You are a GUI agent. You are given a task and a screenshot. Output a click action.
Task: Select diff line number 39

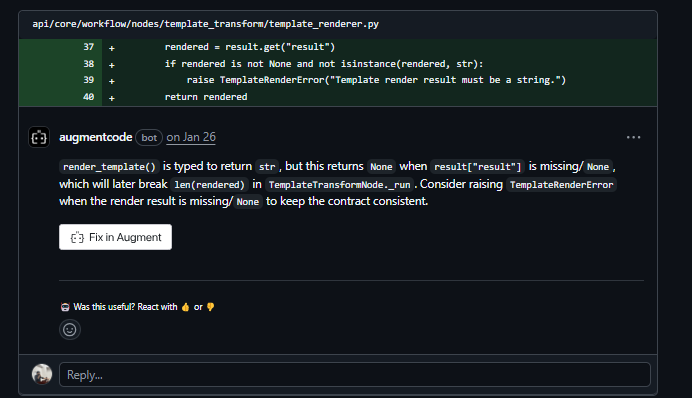(x=88, y=80)
